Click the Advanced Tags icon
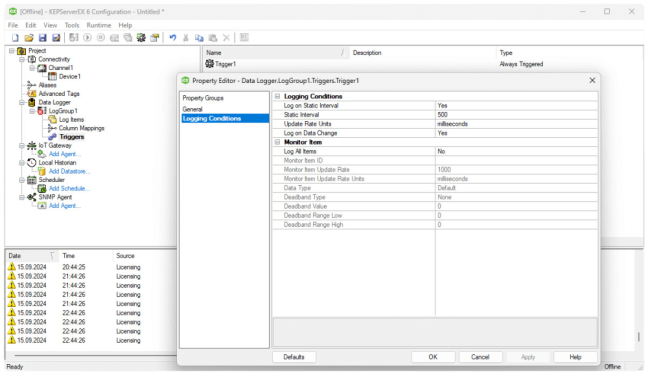Screen dimensions: 648x377 click(x=32, y=94)
